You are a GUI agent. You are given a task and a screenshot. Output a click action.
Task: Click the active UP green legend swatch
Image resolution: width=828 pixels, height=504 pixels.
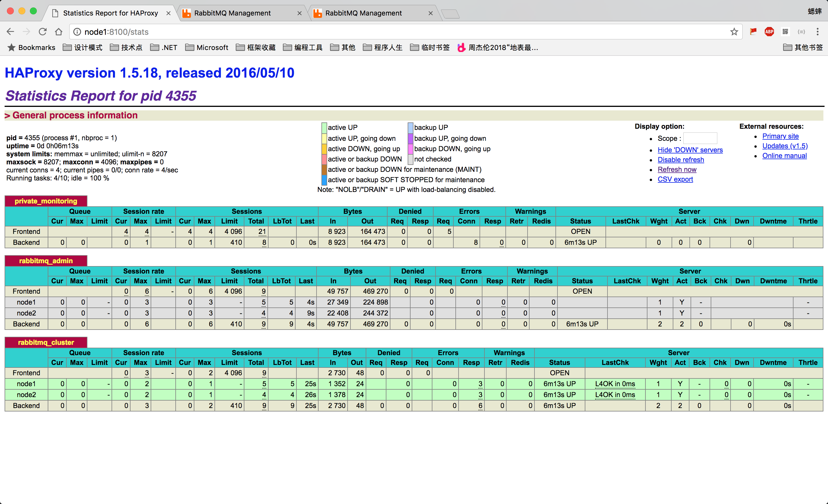pos(324,128)
